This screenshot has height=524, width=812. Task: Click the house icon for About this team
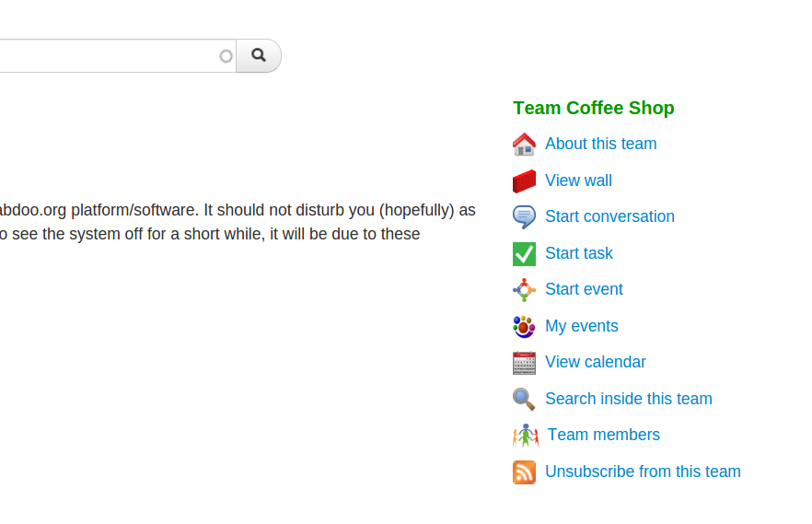[524, 144]
